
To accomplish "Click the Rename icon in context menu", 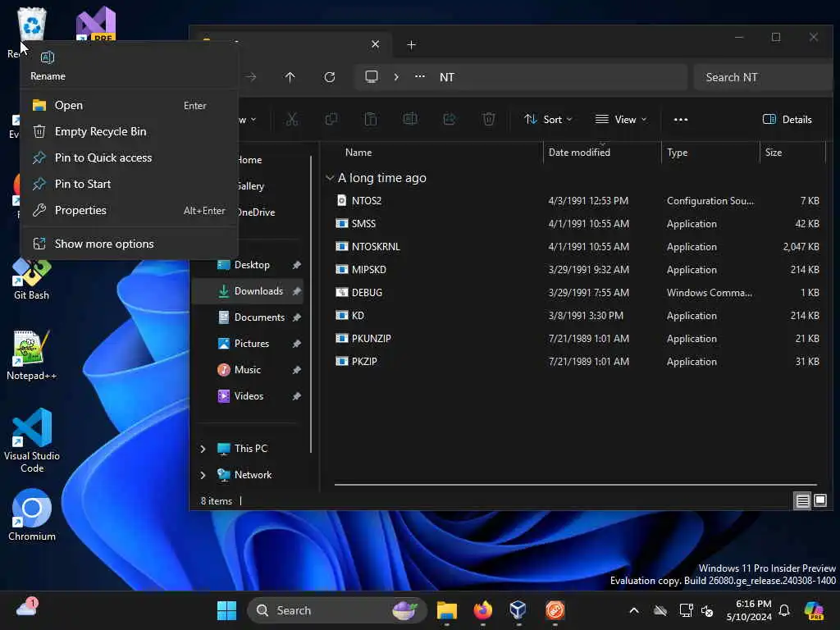I will (48, 58).
